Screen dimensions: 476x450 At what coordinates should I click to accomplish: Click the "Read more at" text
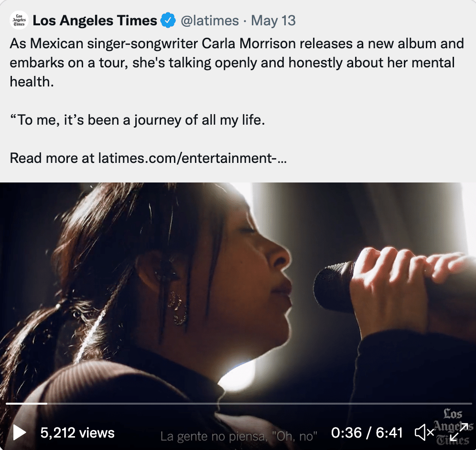click(52, 158)
